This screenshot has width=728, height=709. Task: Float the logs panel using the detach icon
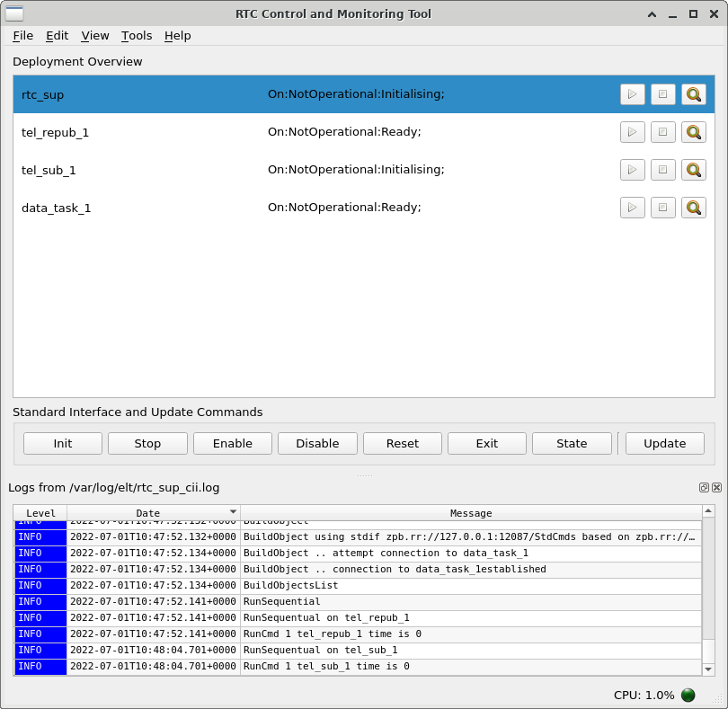[x=704, y=488]
